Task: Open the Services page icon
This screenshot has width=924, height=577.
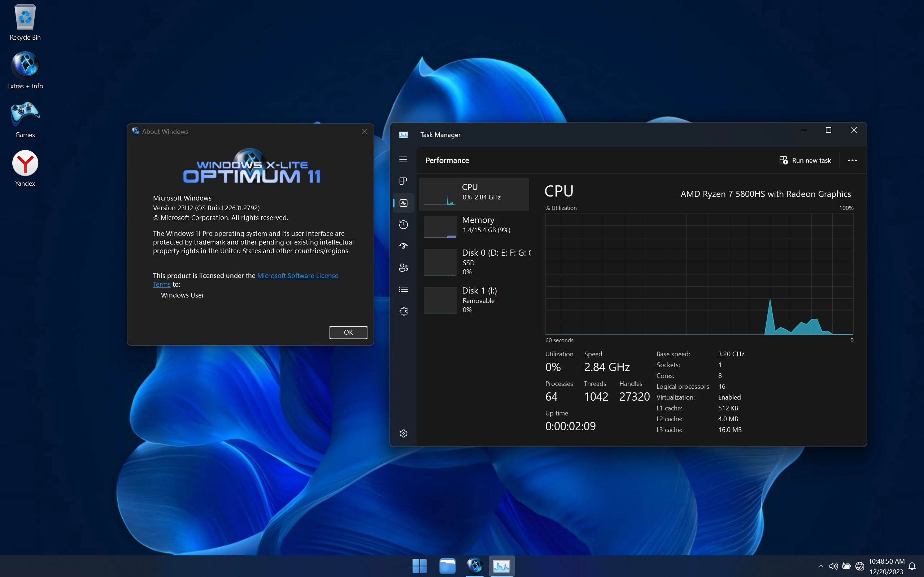Action: pos(403,311)
